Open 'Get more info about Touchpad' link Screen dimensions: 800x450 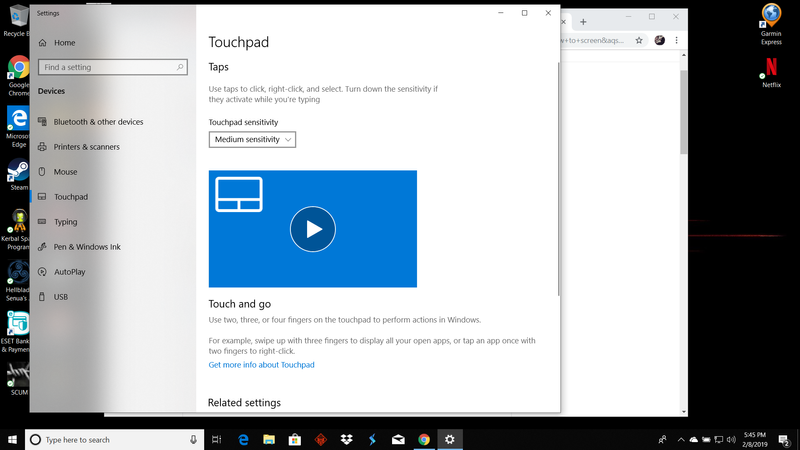pos(261,365)
